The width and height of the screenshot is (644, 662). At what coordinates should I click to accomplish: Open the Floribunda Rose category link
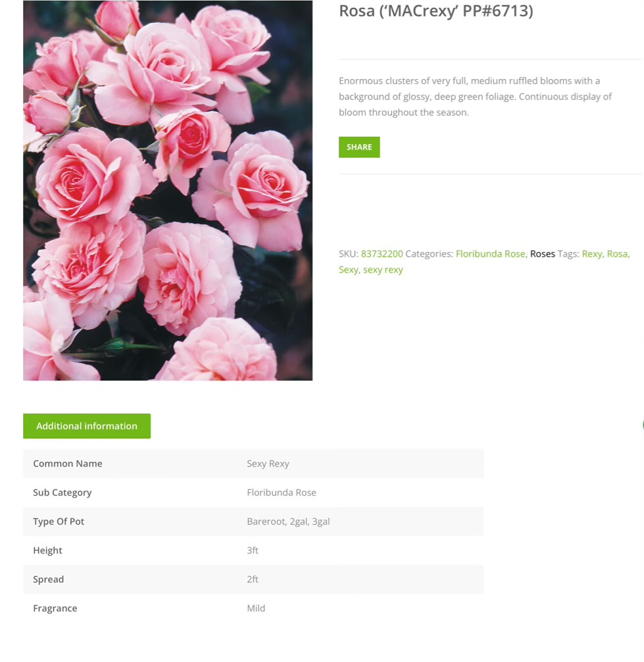[x=490, y=254]
